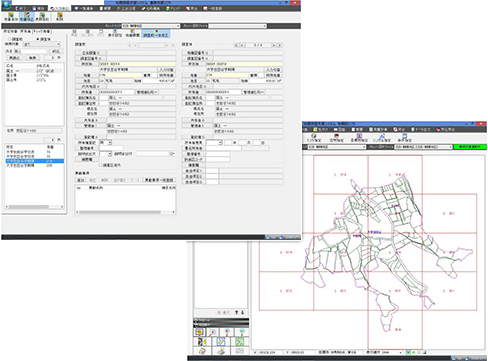488x361 pixels.
Task: Click the yellow-highlighted first icon in the map tool palette
Action: [199, 332]
